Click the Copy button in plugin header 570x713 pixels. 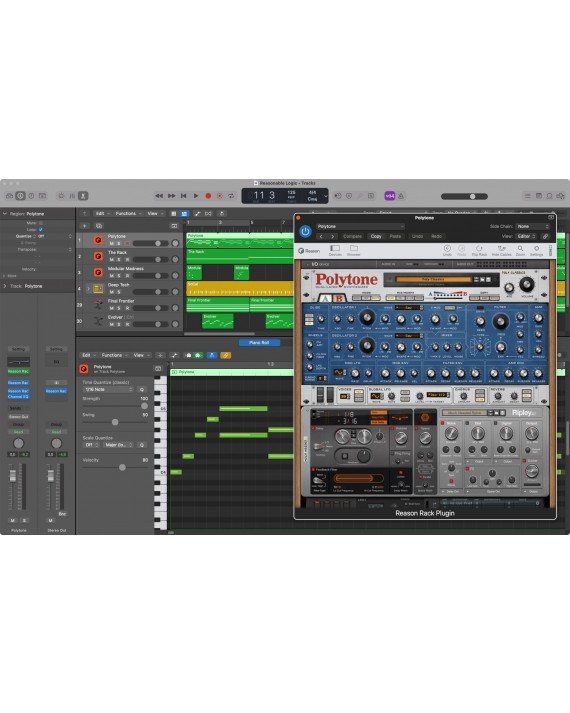376,236
